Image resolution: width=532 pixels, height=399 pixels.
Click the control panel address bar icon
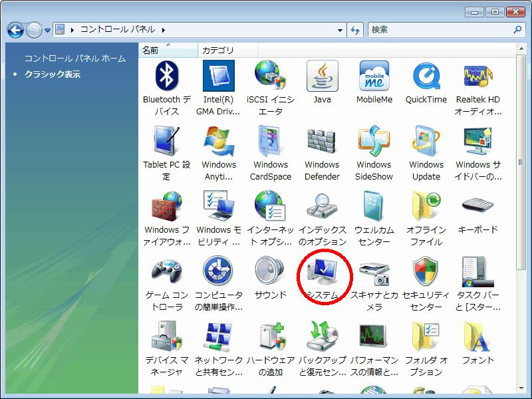click(x=60, y=29)
